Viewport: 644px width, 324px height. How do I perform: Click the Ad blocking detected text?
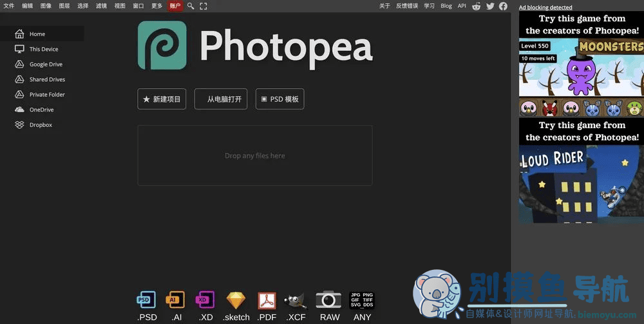point(545,7)
